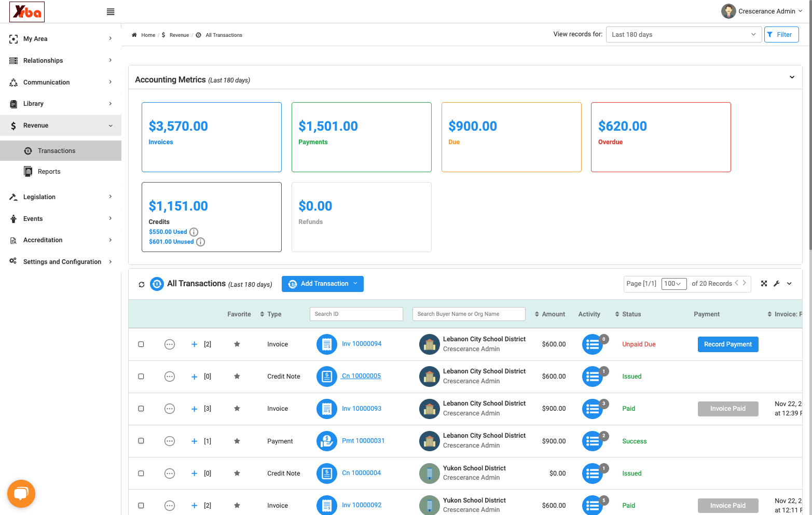Collapse the Accounting Metrics panel chevron
812x515 pixels.
pyautogui.click(x=792, y=77)
